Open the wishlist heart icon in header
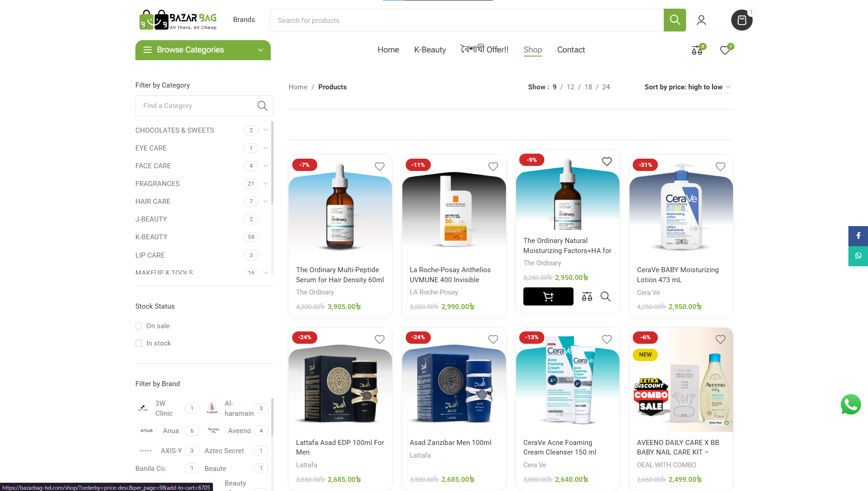 click(725, 50)
